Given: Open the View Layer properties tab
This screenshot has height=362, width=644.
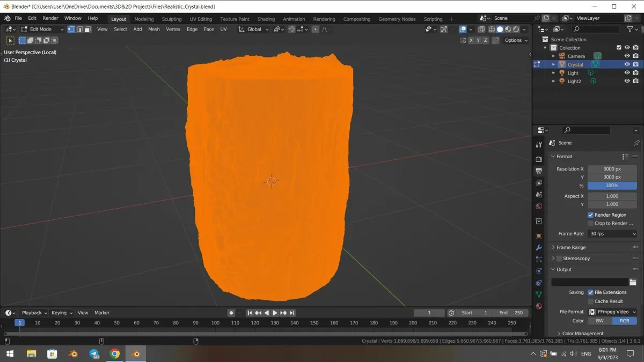Looking at the screenshot, I should pos(539,183).
